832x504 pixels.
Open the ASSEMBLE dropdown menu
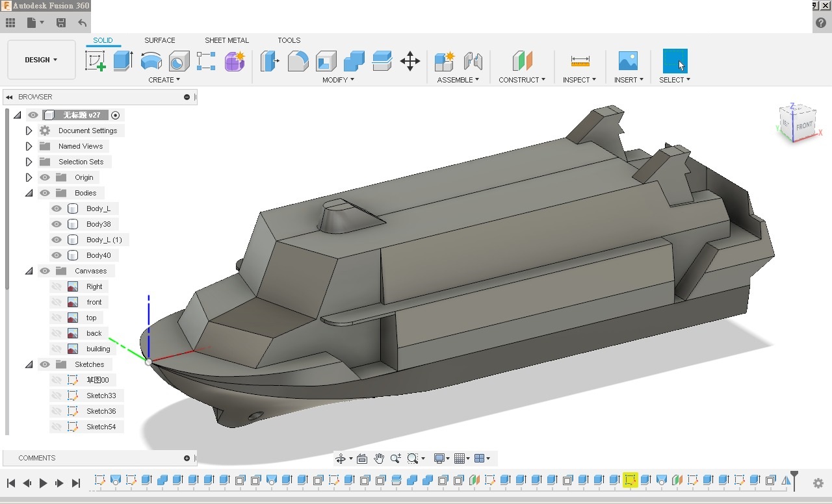(x=458, y=80)
